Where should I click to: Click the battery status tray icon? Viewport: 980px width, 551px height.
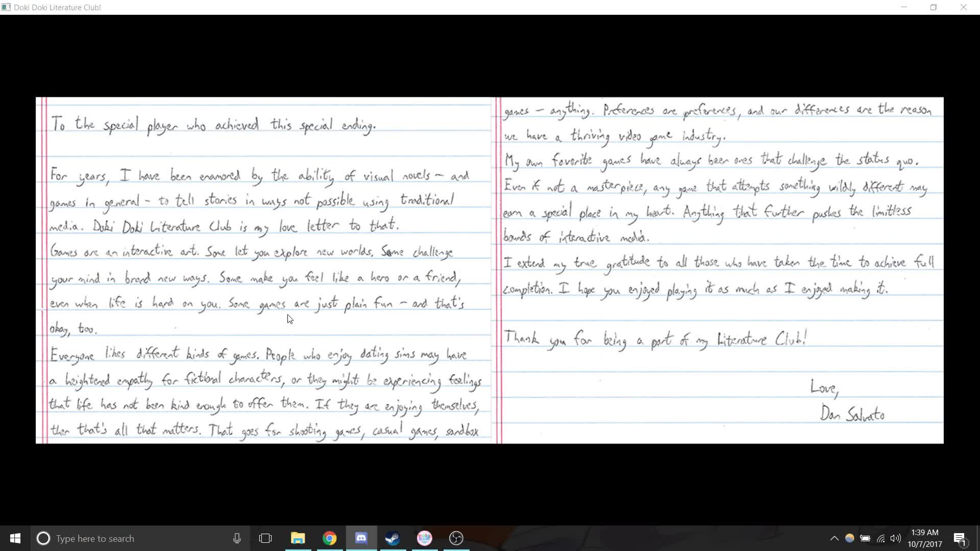(x=865, y=538)
